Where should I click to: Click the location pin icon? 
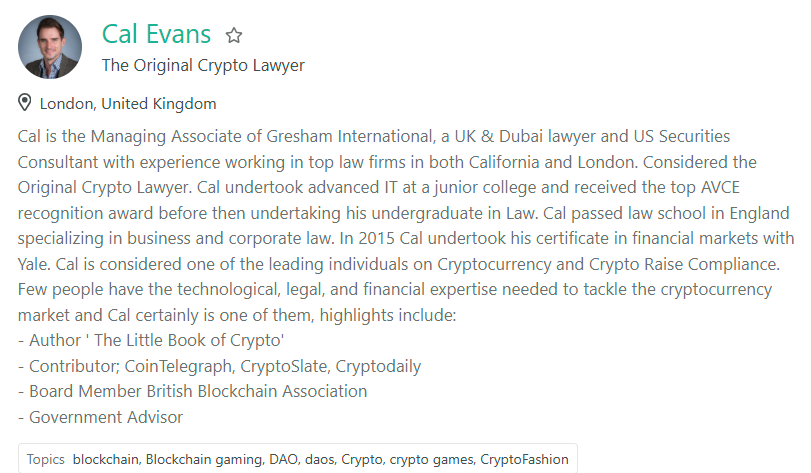point(24,102)
